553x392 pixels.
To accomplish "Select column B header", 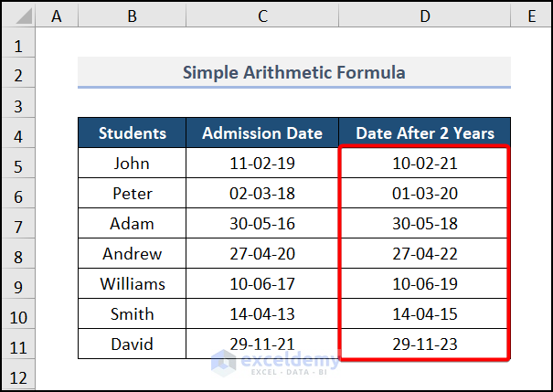I will coord(132,16).
